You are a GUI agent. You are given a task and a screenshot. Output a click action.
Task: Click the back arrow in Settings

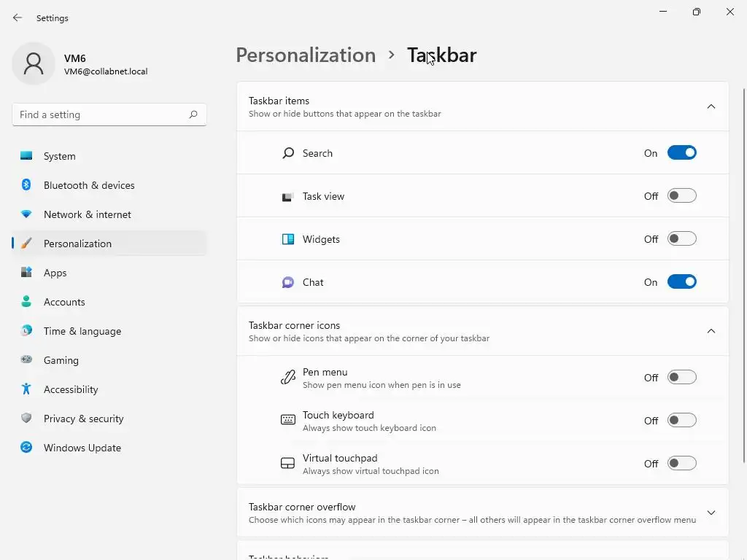(18, 17)
